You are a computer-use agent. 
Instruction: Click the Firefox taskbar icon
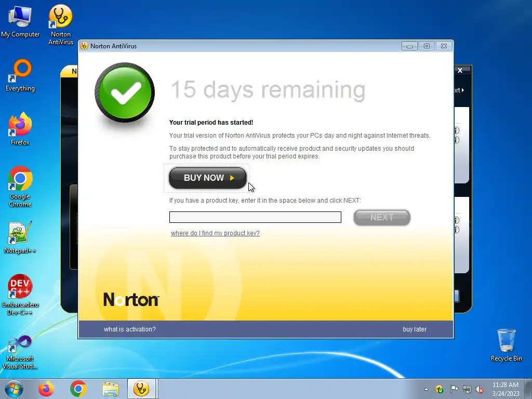pyautogui.click(x=46, y=389)
